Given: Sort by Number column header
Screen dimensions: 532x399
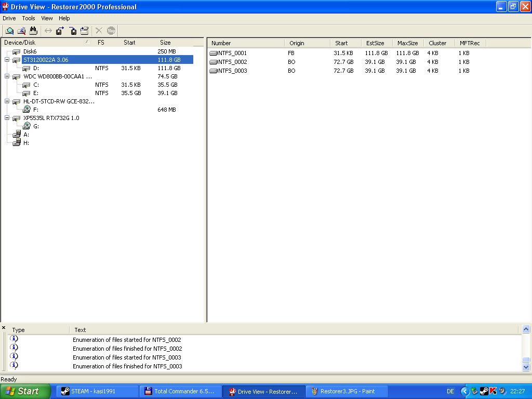Looking at the screenshot, I should click(246, 43).
